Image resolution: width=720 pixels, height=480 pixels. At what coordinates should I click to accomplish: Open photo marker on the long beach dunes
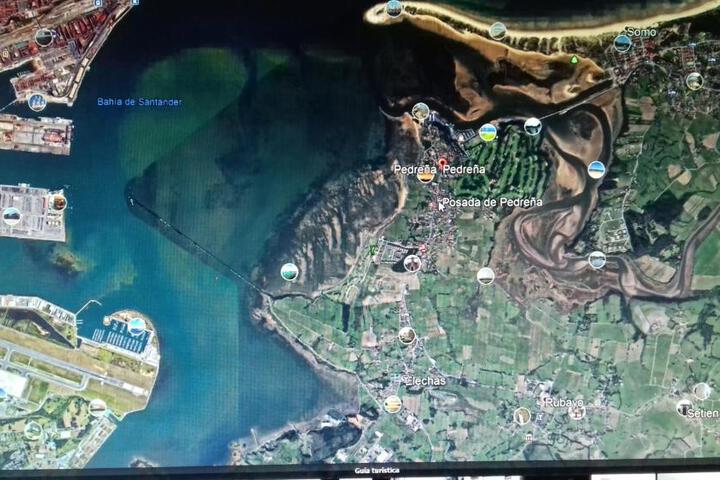click(498, 31)
